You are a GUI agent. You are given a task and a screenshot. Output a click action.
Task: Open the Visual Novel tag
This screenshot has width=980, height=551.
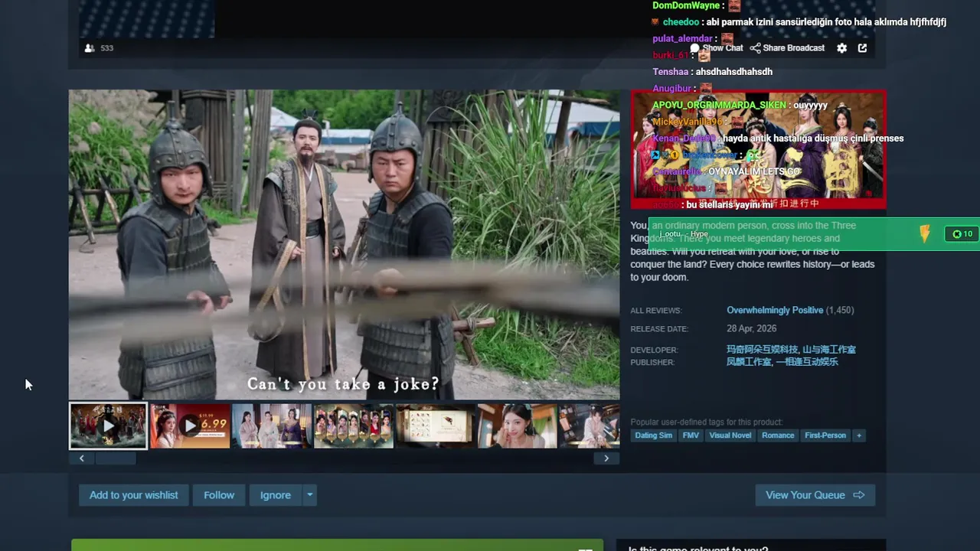pyautogui.click(x=730, y=435)
